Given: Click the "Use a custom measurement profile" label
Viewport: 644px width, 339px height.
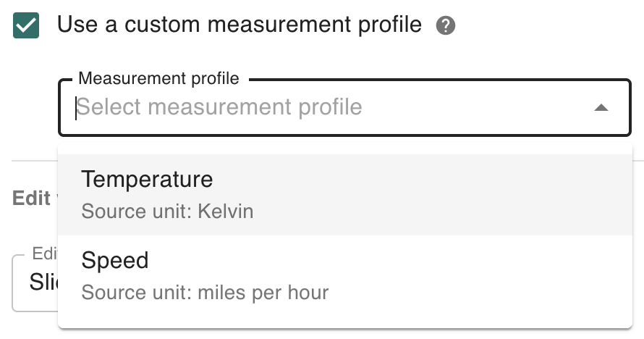Looking at the screenshot, I should [x=239, y=25].
